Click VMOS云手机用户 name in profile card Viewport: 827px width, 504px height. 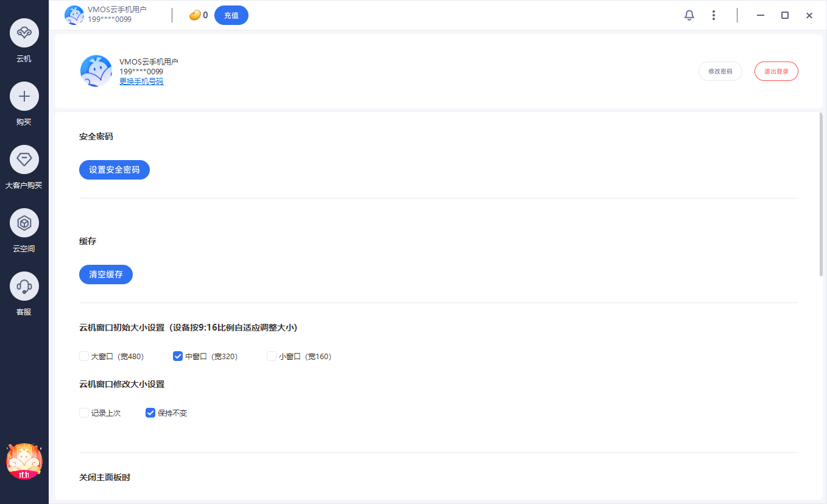pyautogui.click(x=149, y=62)
